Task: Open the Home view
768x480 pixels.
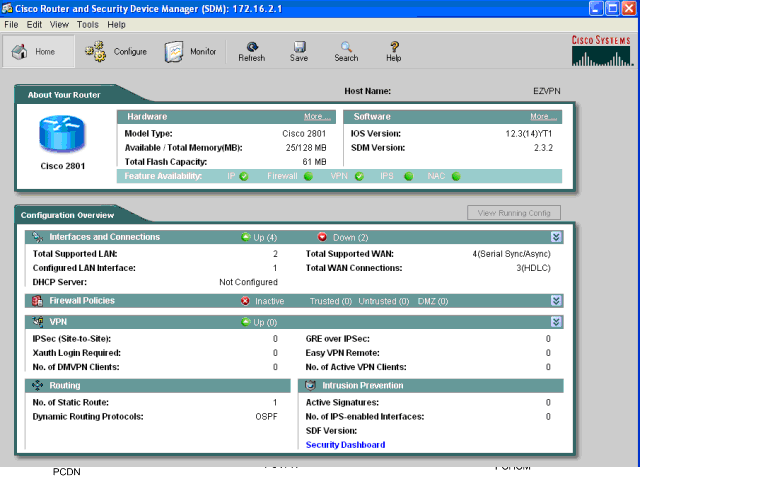Action: (38, 51)
